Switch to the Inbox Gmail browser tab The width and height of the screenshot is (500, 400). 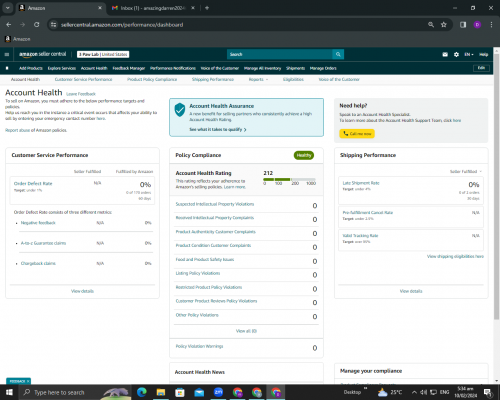[x=153, y=8]
